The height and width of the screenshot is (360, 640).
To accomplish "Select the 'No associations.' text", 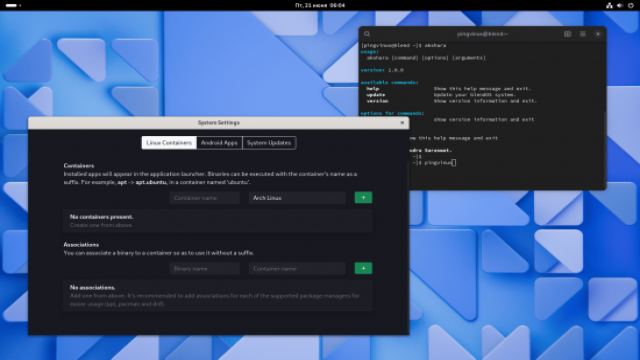I will (92, 287).
